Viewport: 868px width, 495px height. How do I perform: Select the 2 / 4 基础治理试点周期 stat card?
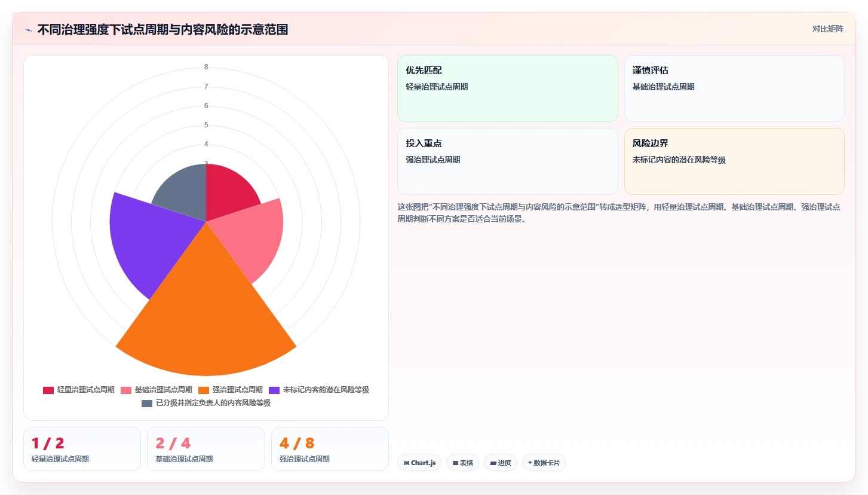[x=206, y=449]
